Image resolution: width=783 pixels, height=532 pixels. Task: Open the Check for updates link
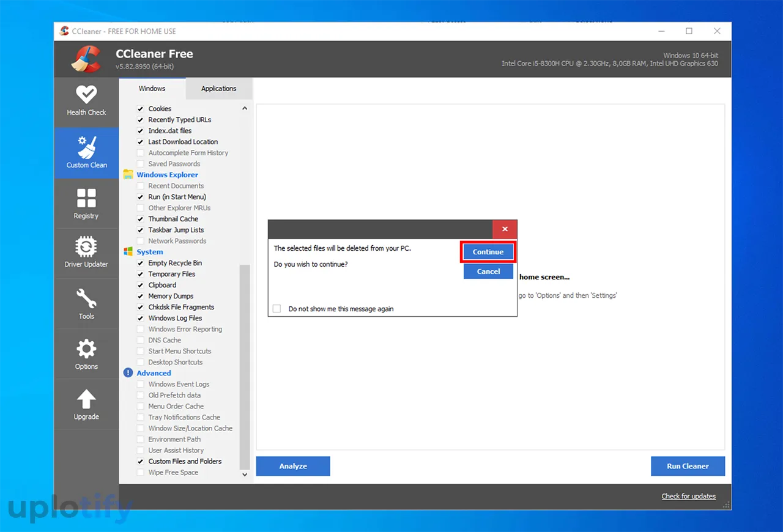point(688,496)
